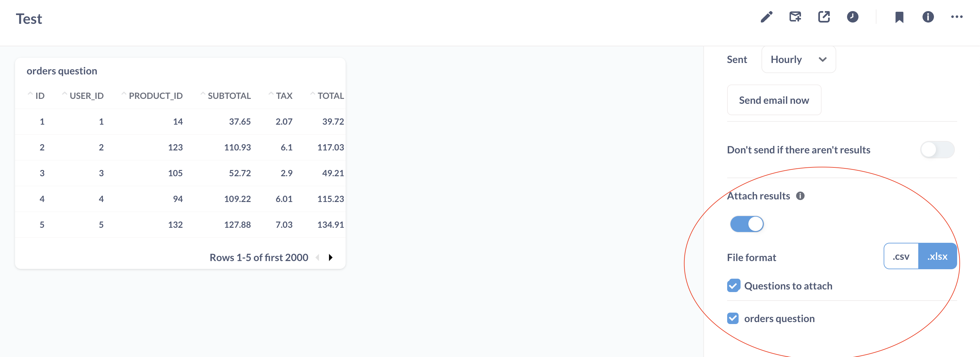This screenshot has width=980, height=357.
Task: Bookmark the Test dashboard
Action: coord(899,17)
